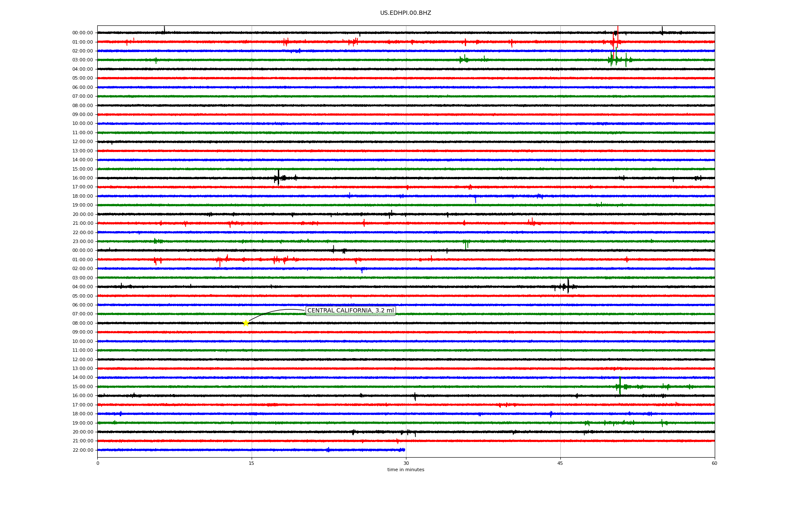The image size is (812, 508).
Task: Click the yellow earthquake star marker
Action: 246,323
